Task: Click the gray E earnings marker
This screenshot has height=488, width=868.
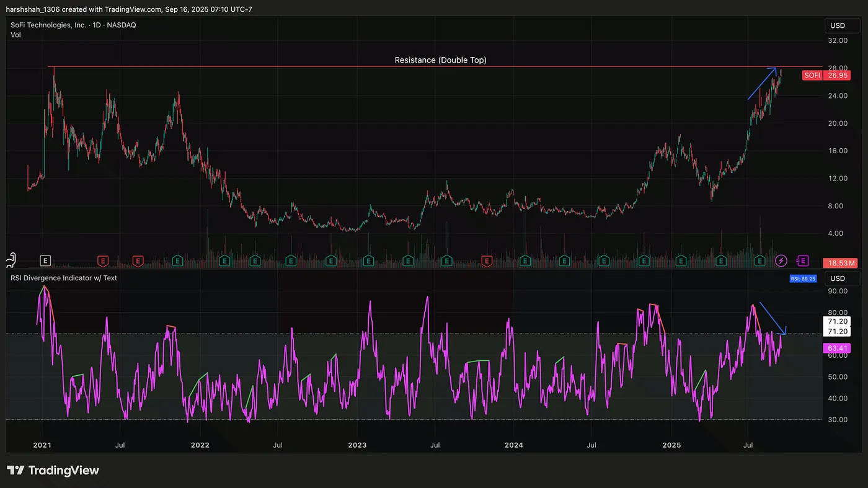Action: 45,261
